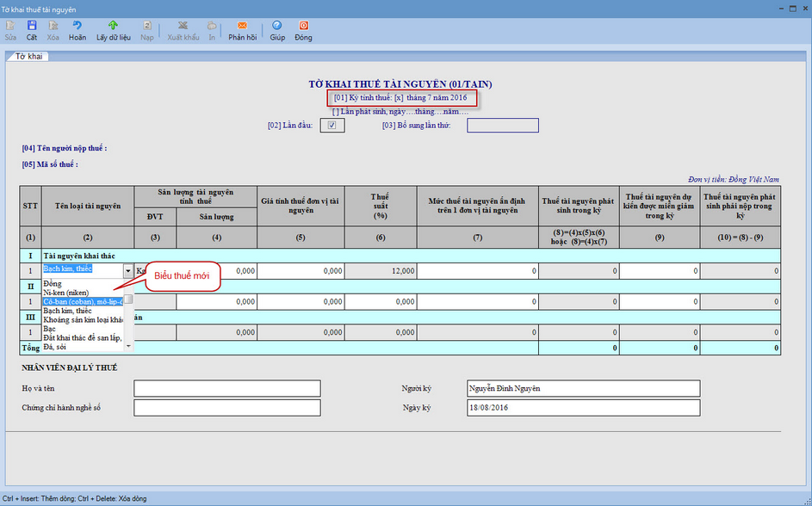Click the dropdown list scrollbar thumb

pyautogui.click(x=128, y=299)
